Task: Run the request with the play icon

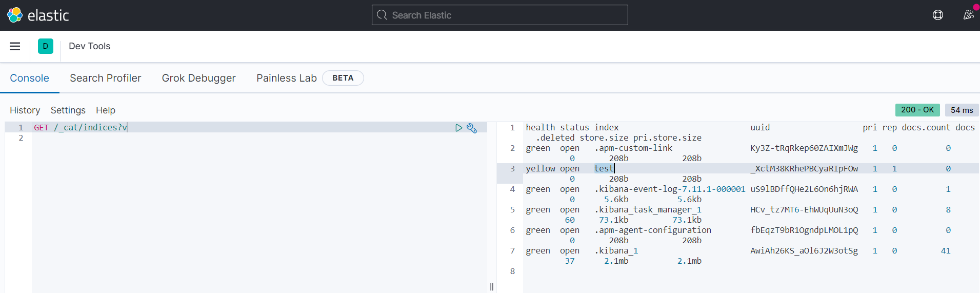Action: pos(458,128)
